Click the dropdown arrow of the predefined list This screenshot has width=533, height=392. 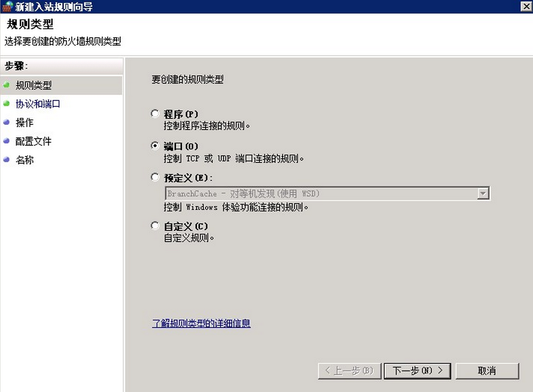483,193
